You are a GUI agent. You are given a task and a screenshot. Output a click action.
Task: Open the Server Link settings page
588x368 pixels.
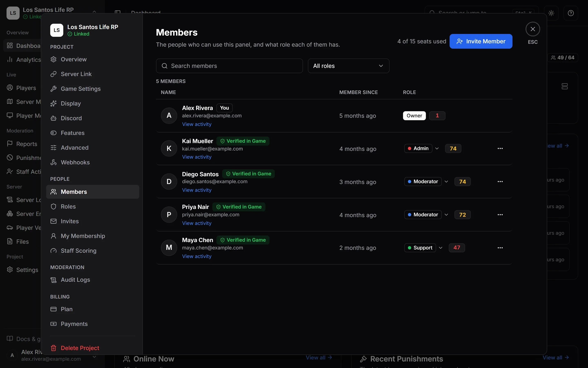pyautogui.click(x=92, y=74)
